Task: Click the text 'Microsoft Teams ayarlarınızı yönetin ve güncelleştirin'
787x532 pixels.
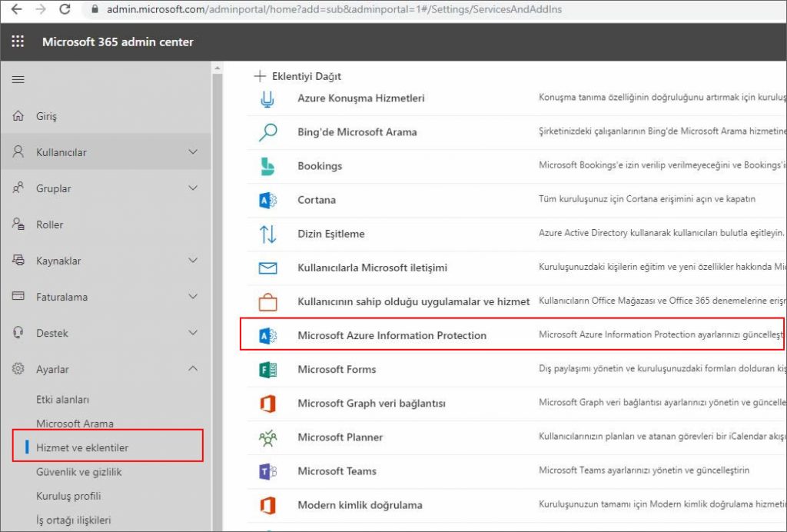Action: tap(644, 470)
